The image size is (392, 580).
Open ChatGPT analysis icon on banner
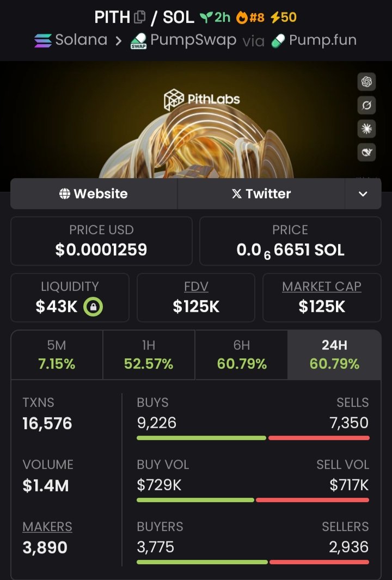[366, 82]
